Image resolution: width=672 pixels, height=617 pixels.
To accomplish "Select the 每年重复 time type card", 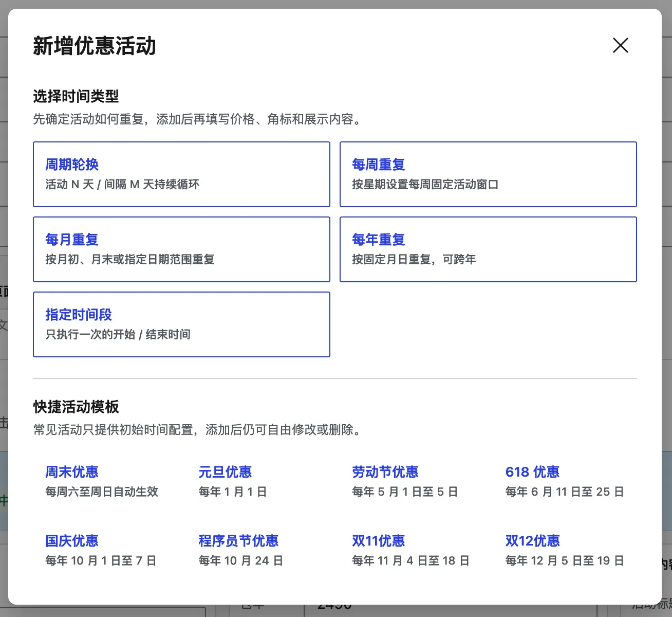I will point(488,249).
